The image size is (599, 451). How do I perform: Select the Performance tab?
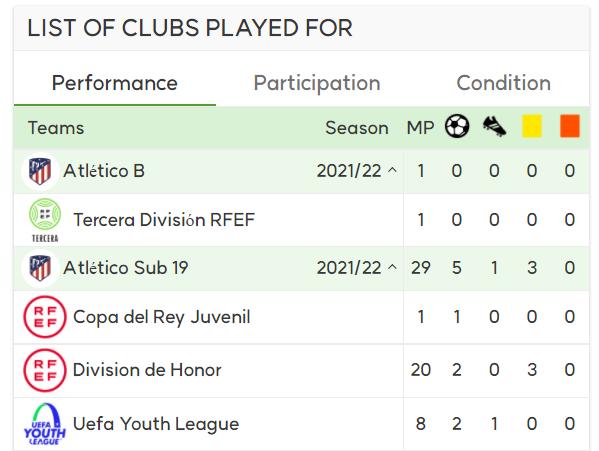click(x=115, y=83)
